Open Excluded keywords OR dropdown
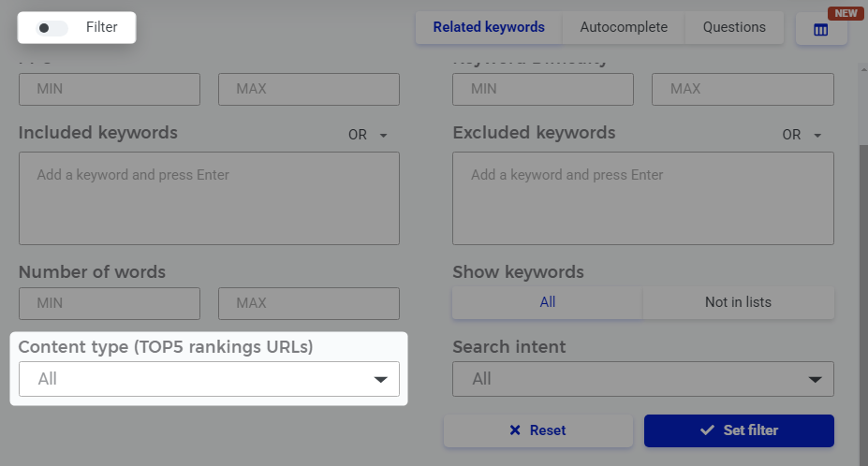868x466 pixels. (802, 135)
